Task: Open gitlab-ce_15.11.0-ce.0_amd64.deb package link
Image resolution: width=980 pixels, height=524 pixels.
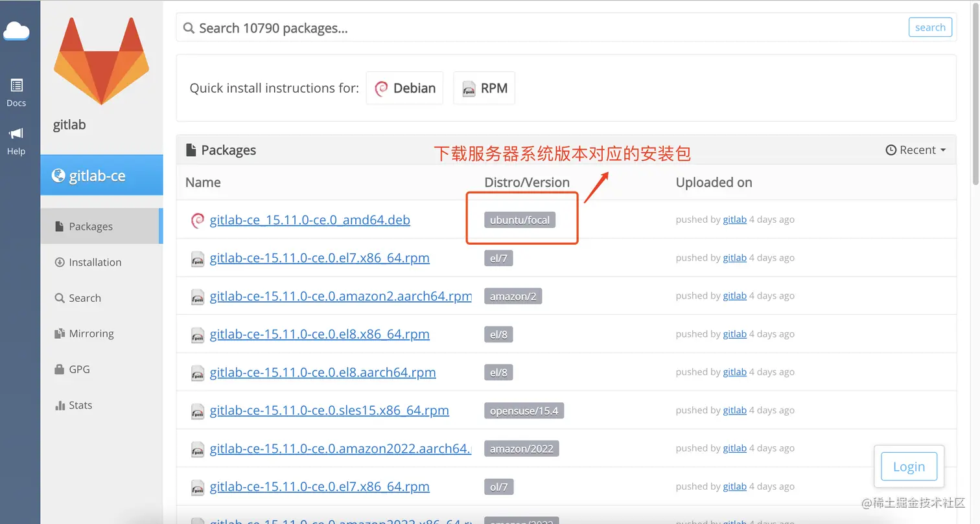Action: [310, 220]
